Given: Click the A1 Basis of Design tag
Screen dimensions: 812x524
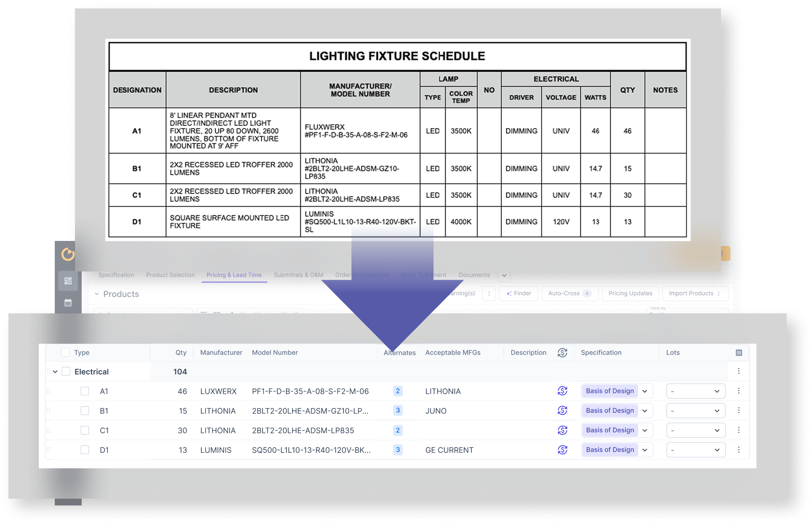Looking at the screenshot, I should tap(609, 391).
